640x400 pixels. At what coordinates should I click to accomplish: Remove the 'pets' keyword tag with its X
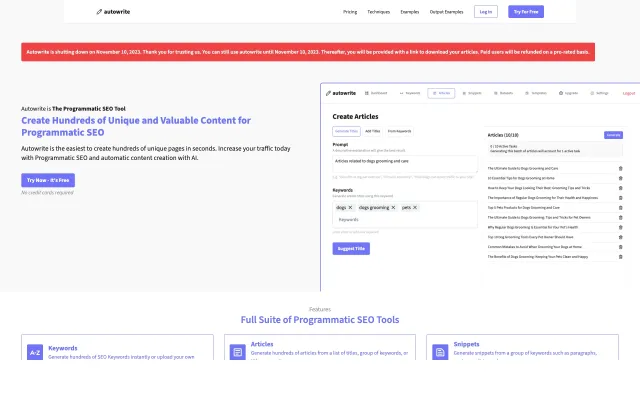click(x=416, y=207)
